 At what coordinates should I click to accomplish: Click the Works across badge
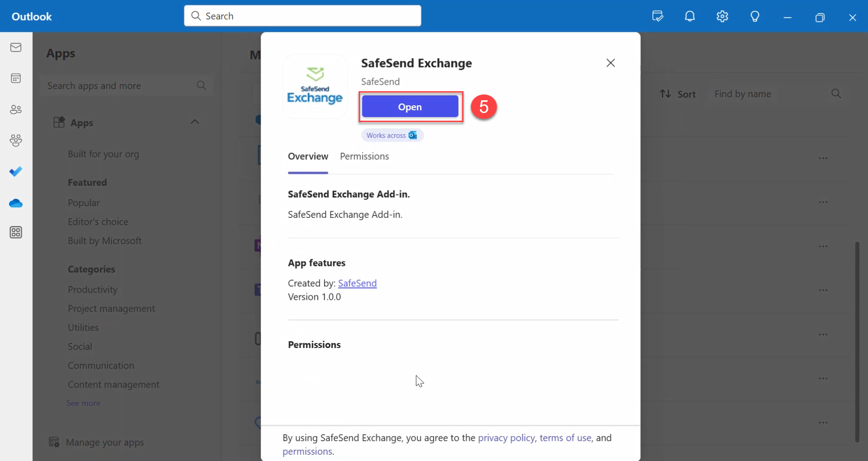[392, 135]
